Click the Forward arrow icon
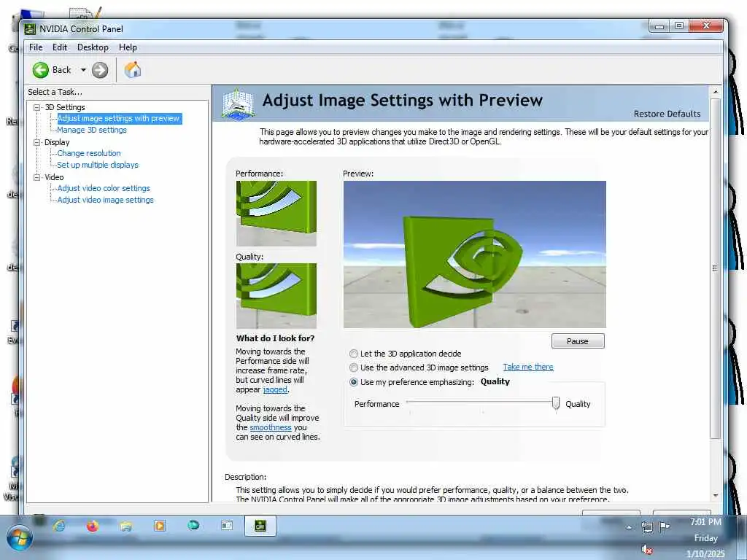 coord(99,70)
